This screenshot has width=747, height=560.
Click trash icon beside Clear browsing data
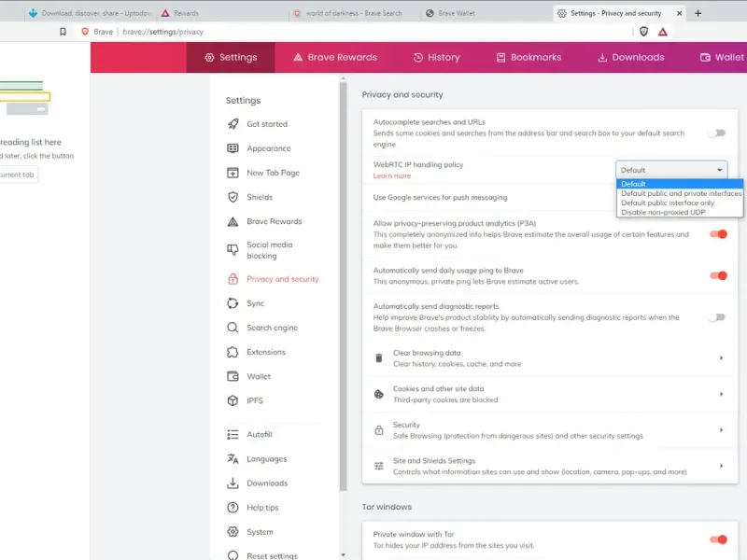(379, 358)
